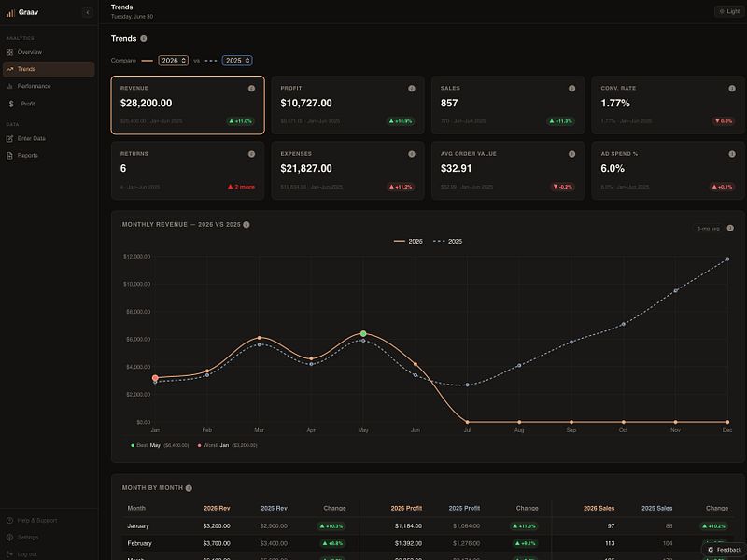Click the Reports document icon
Image resolution: width=747 pixels, height=560 pixels.
coord(9,156)
